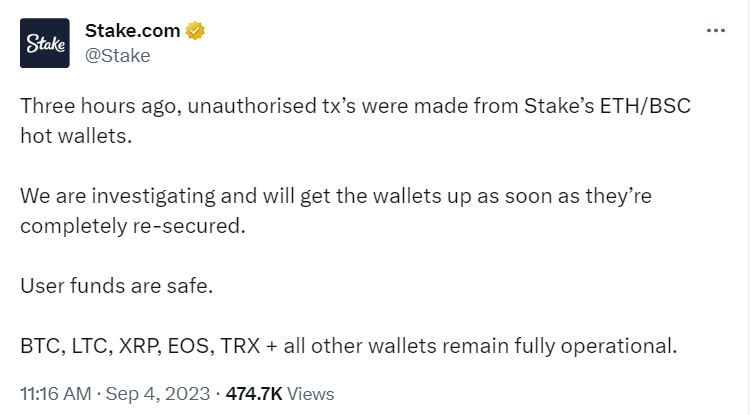Screen dimensions: 750x415
Task: Select the 'We are investigating' paragraph line
Action: (336, 196)
